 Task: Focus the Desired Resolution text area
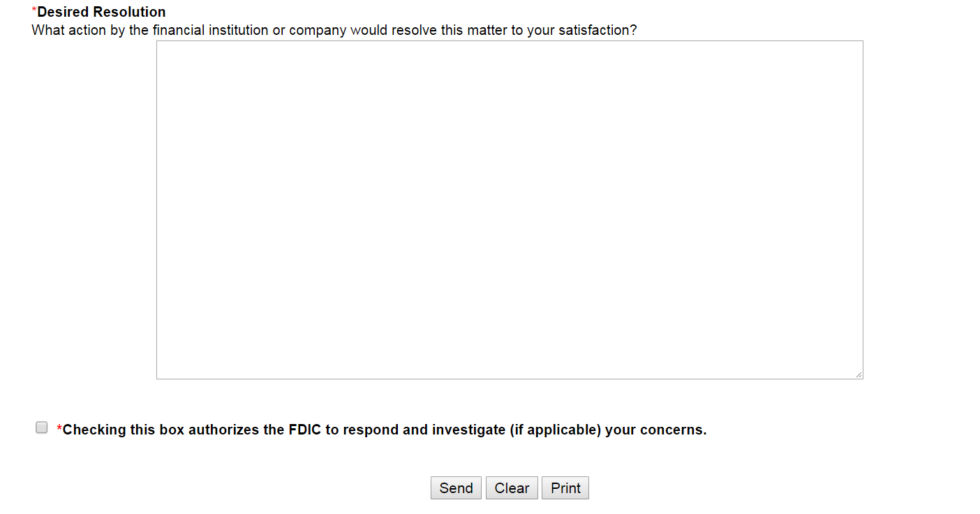(510, 209)
